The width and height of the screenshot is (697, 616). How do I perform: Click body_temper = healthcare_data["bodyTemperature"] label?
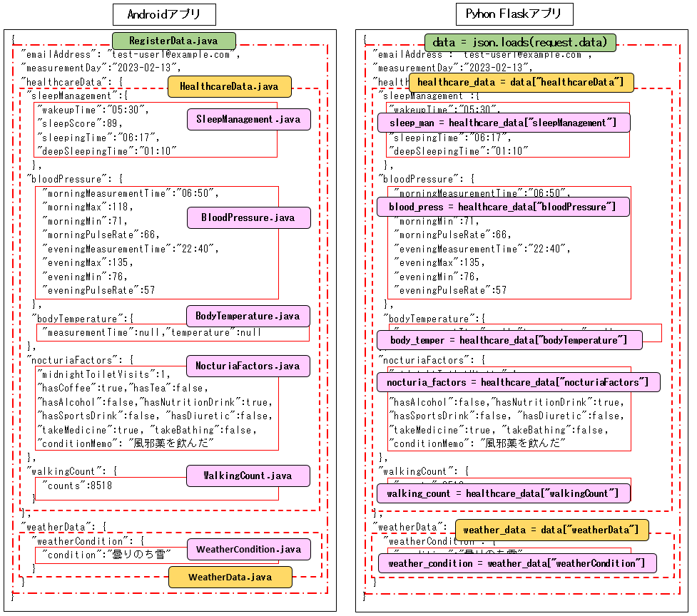pos(509,340)
